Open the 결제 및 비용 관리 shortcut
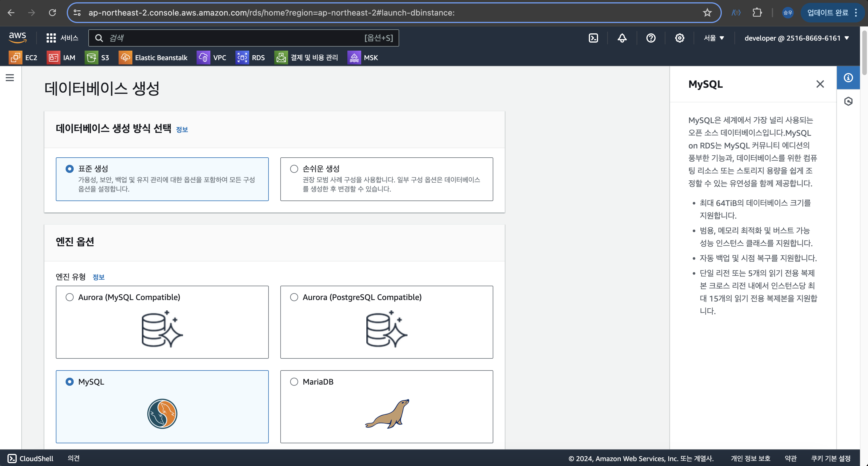 (x=306, y=58)
